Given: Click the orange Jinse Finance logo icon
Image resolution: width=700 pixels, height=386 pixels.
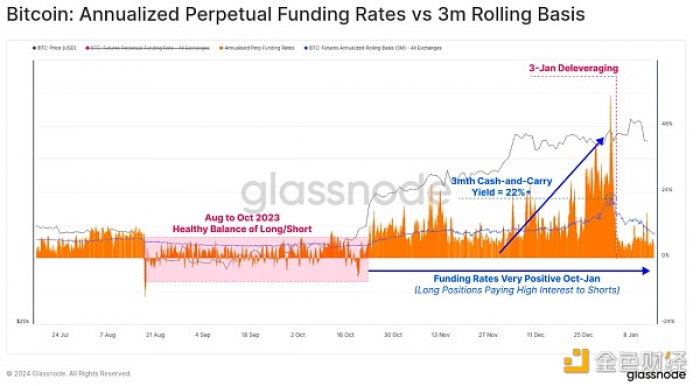Looking at the screenshot, I should (x=576, y=361).
